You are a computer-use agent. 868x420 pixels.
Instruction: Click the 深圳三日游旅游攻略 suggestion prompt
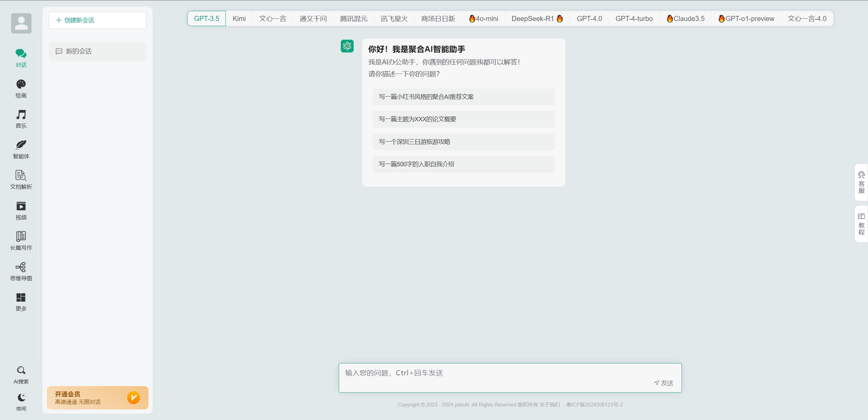coord(463,142)
